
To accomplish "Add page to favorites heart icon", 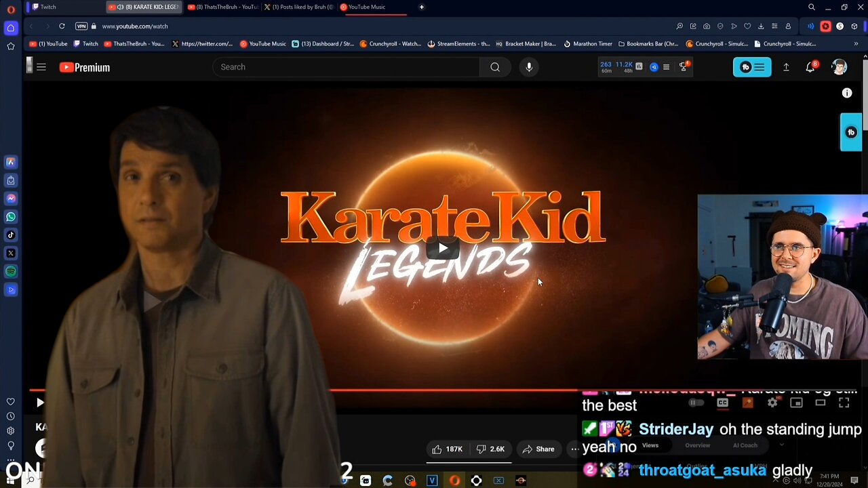I will tap(747, 26).
